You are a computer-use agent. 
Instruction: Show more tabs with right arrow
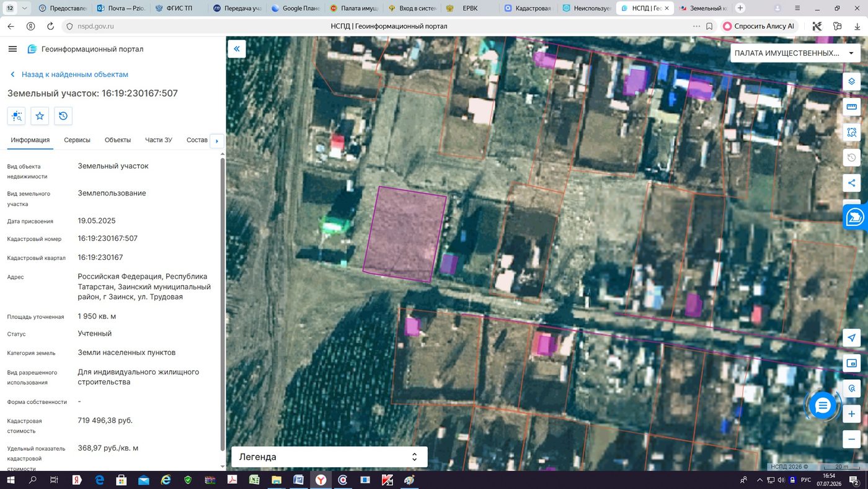217,141
